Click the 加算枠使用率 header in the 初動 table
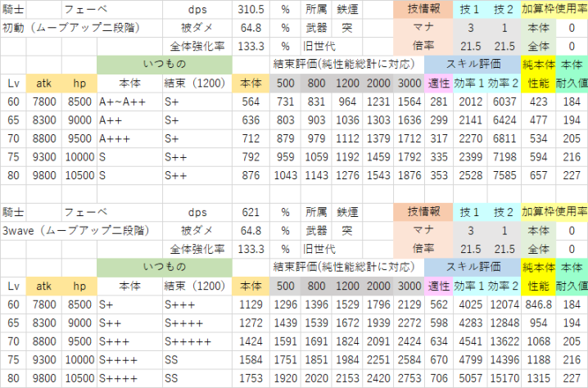Viewport: 588px width, 388px height. tap(554, 9)
